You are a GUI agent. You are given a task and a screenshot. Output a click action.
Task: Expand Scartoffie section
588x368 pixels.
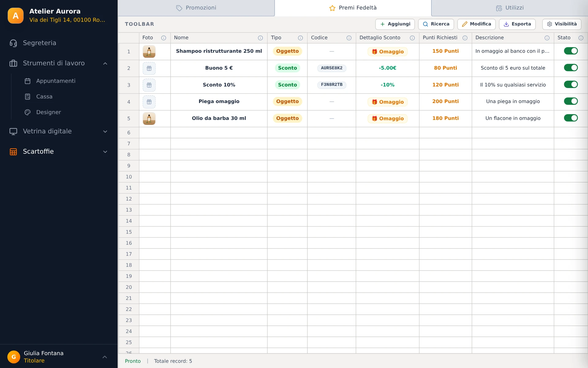tap(59, 151)
